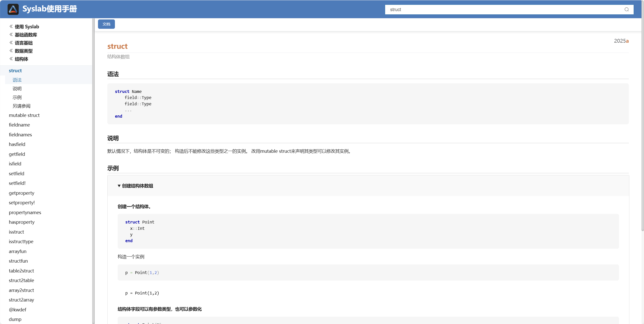Open the struct2array page

21,300
